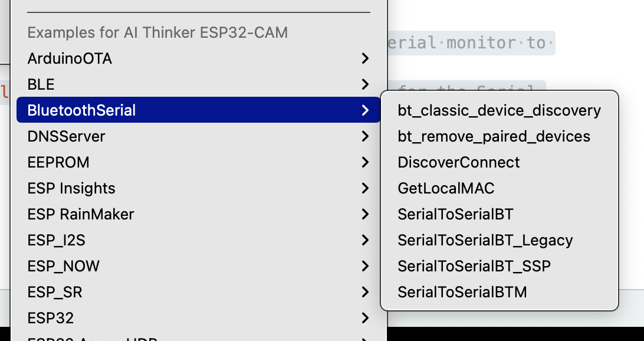Image resolution: width=644 pixels, height=341 pixels.
Task: Open the ESP Insights examples submenu
Action: [x=71, y=188]
